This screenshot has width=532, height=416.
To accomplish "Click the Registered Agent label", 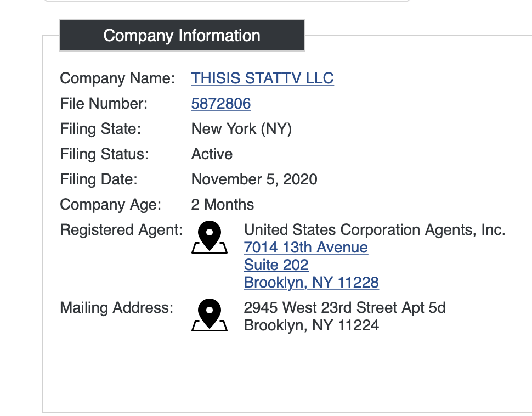I will tap(121, 230).
